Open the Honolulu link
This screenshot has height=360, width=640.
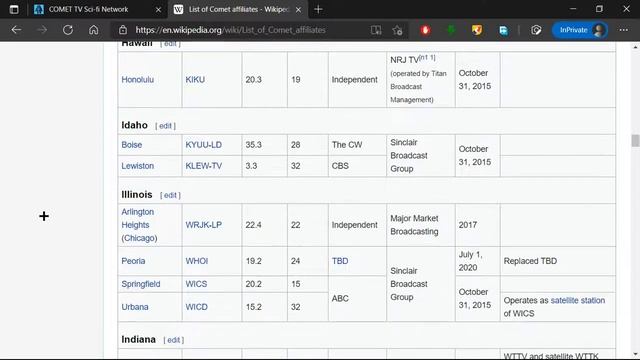point(138,80)
